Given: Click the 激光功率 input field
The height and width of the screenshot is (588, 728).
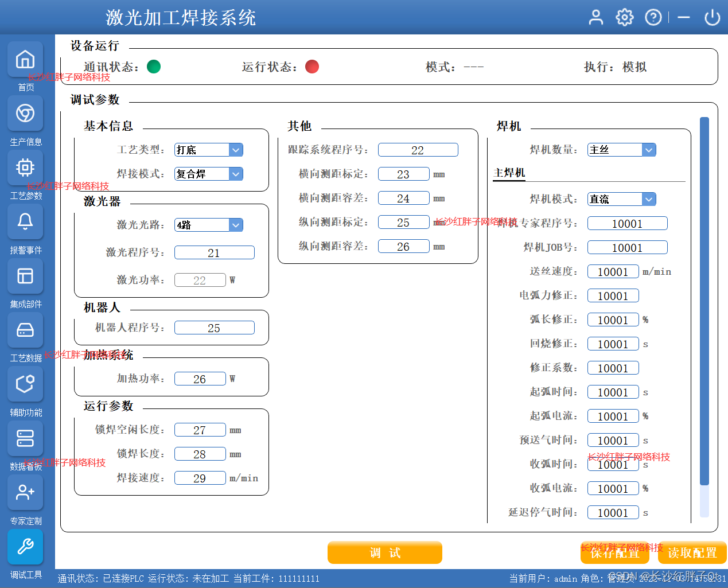Looking at the screenshot, I should [200, 280].
